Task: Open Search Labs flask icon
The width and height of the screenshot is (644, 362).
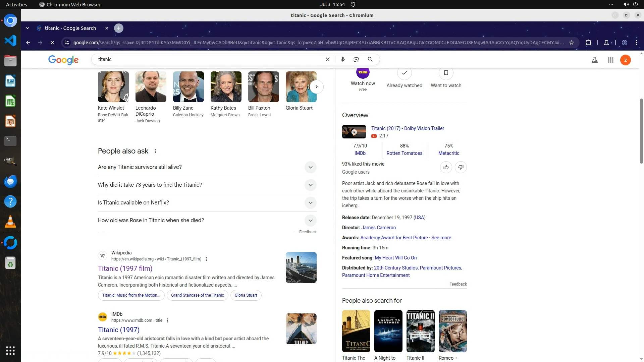Action: pos(594,60)
